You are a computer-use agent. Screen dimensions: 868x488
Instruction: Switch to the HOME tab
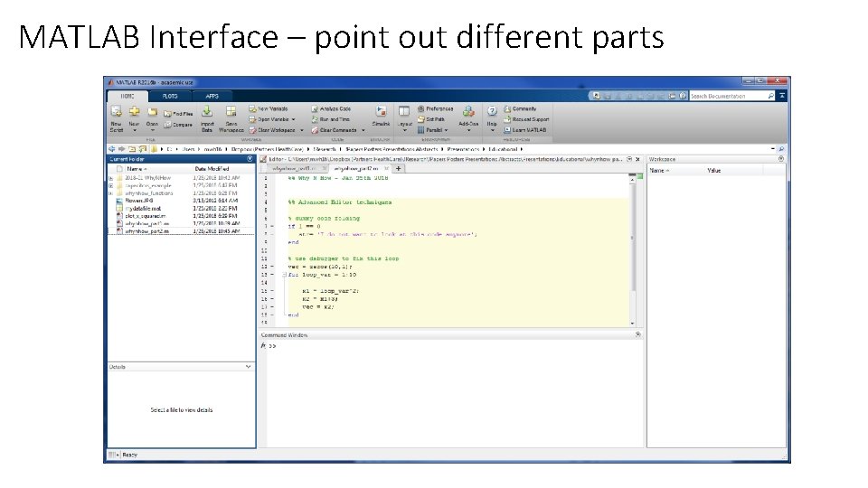pyautogui.click(x=127, y=96)
